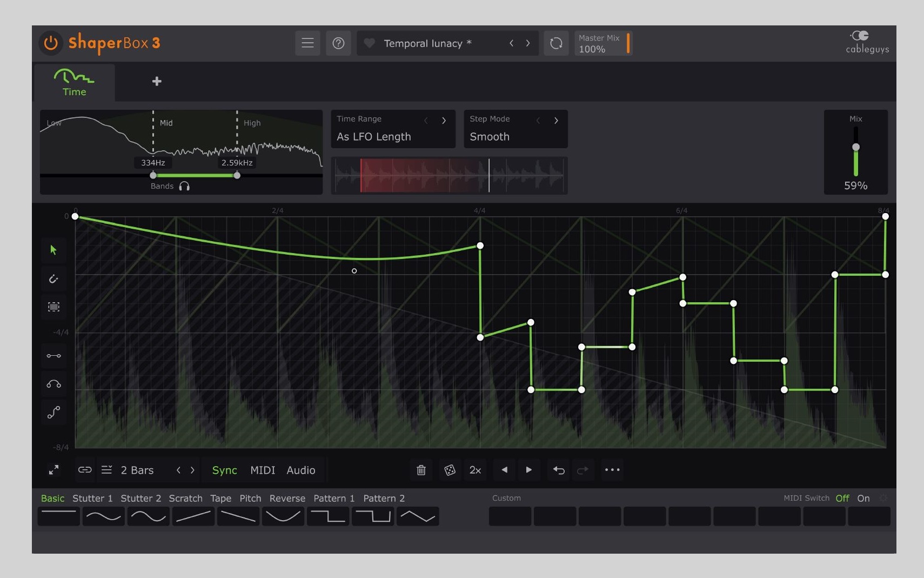Select the Stutter 1 wave category
This screenshot has width=924, height=578.
[x=92, y=499]
